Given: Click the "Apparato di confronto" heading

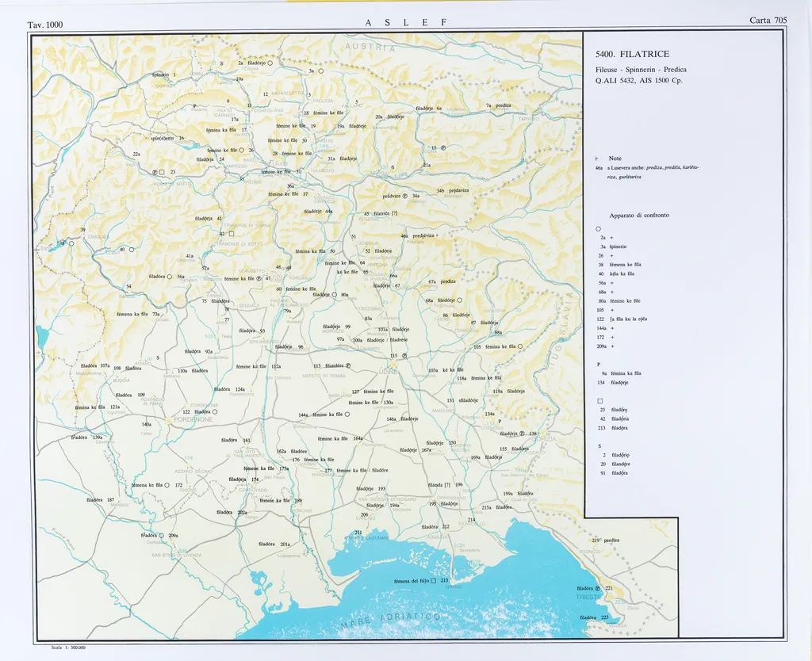Looking at the screenshot, I should click(x=638, y=216).
